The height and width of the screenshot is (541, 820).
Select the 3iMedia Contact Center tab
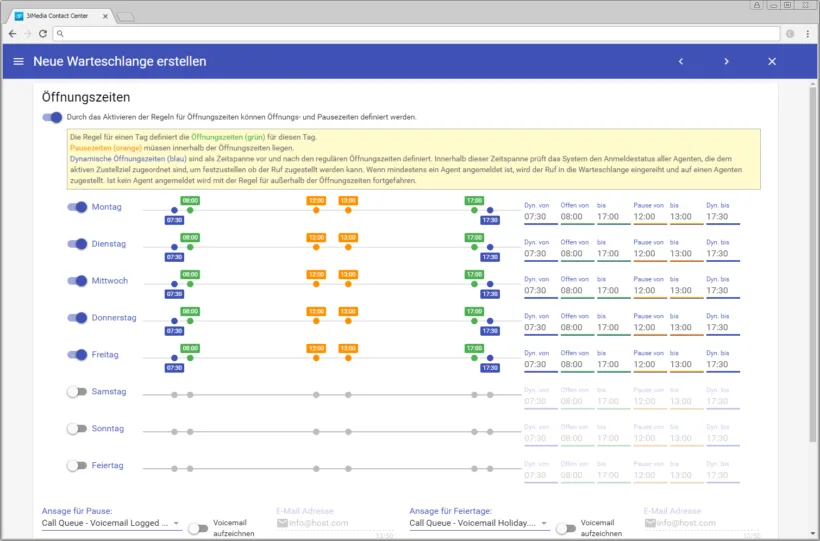click(61, 16)
